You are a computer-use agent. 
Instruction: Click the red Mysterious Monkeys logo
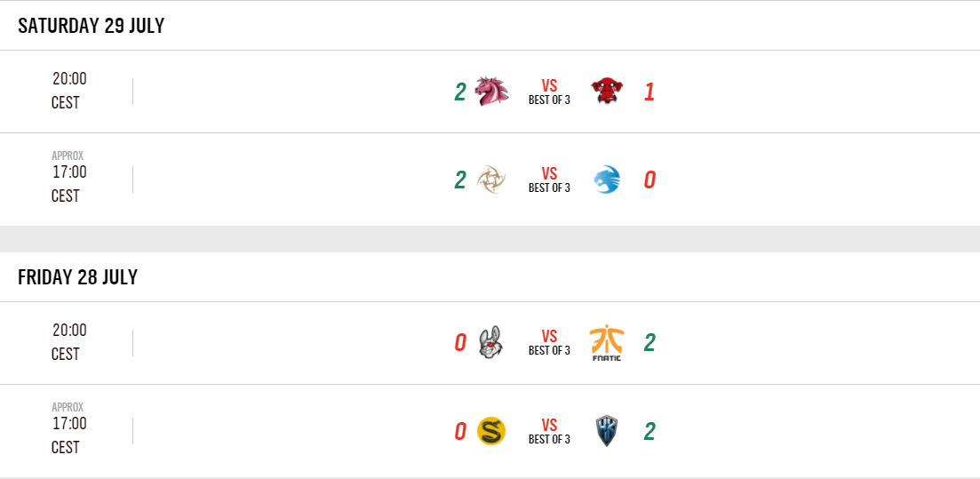pos(607,92)
